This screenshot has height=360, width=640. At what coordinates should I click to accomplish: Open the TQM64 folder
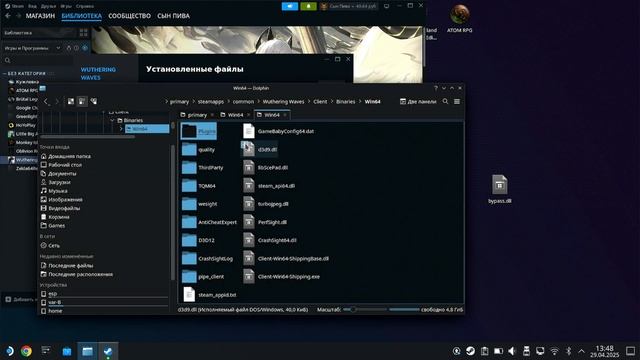(x=198, y=186)
